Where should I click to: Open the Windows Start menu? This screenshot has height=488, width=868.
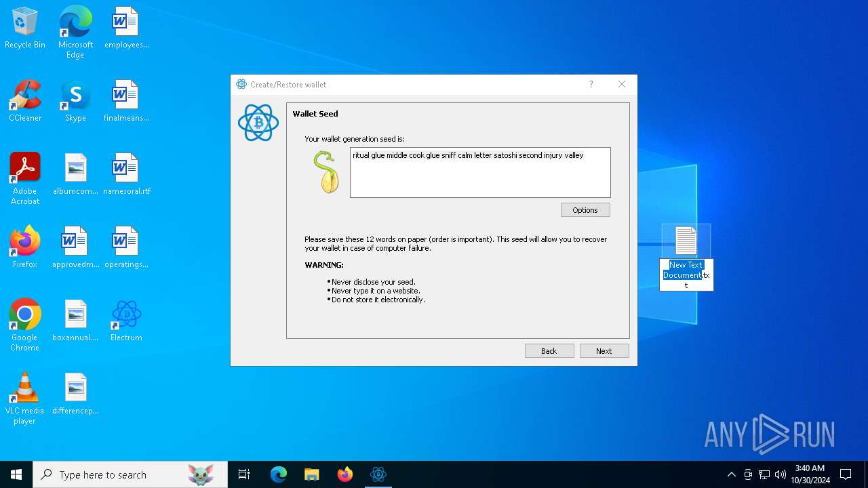[x=16, y=474]
